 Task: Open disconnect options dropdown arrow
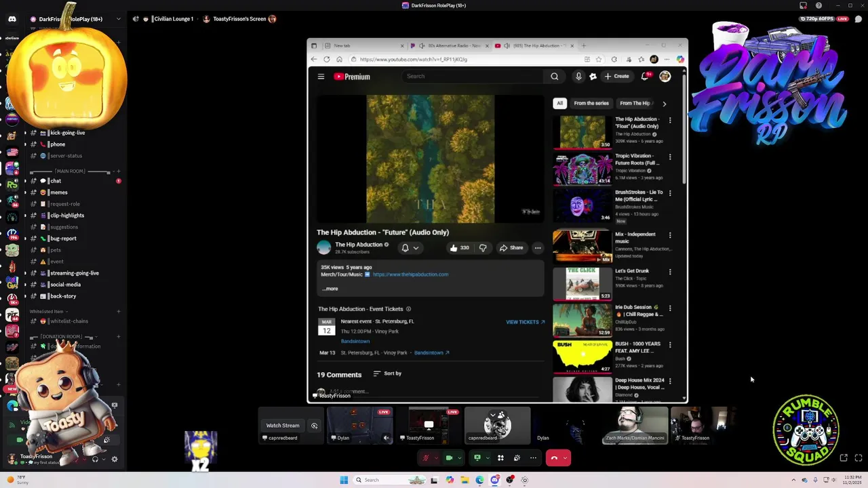pos(565,458)
